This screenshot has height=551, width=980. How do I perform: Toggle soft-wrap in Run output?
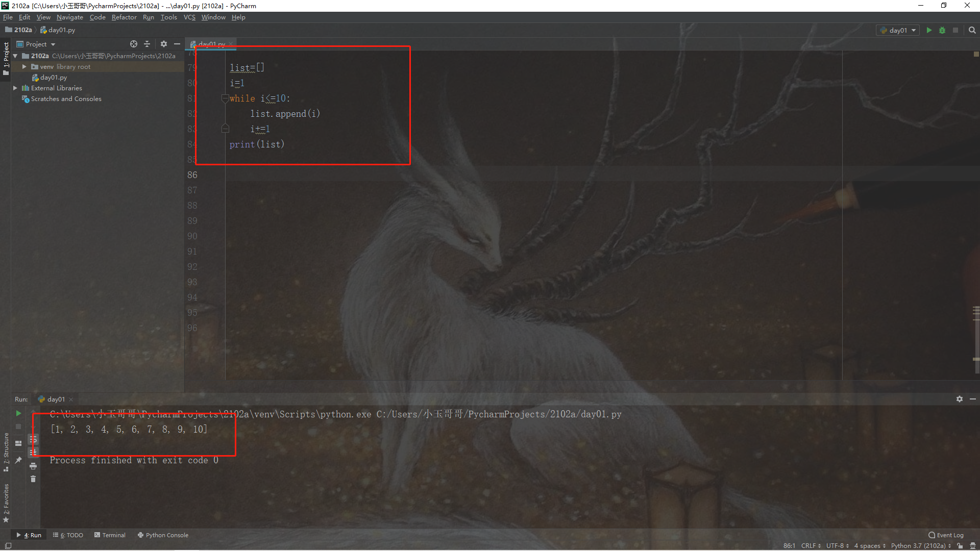(x=33, y=439)
